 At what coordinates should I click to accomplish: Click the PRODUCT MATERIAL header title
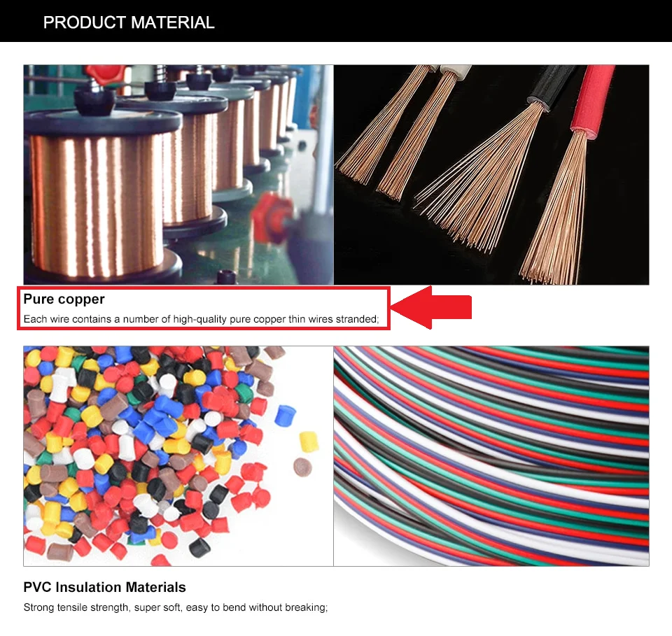(129, 22)
